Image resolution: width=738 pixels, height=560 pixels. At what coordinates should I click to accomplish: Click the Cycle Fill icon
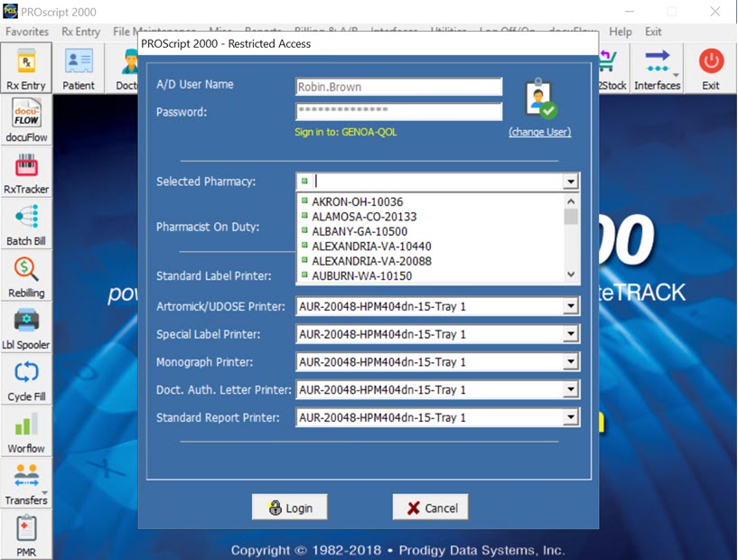(x=26, y=380)
